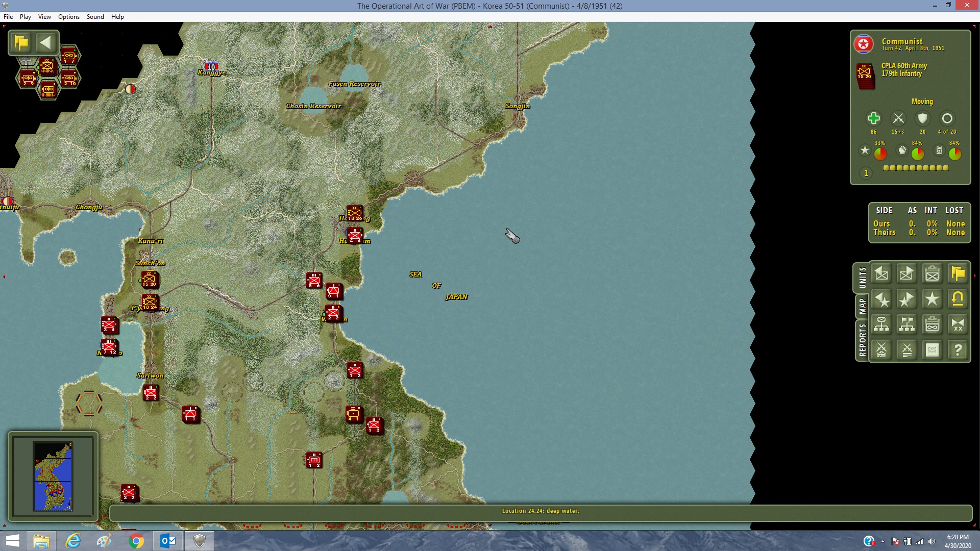Click the jerrycan supply icon
This screenshot has width=980, height=551.
(x=939, y=151)
